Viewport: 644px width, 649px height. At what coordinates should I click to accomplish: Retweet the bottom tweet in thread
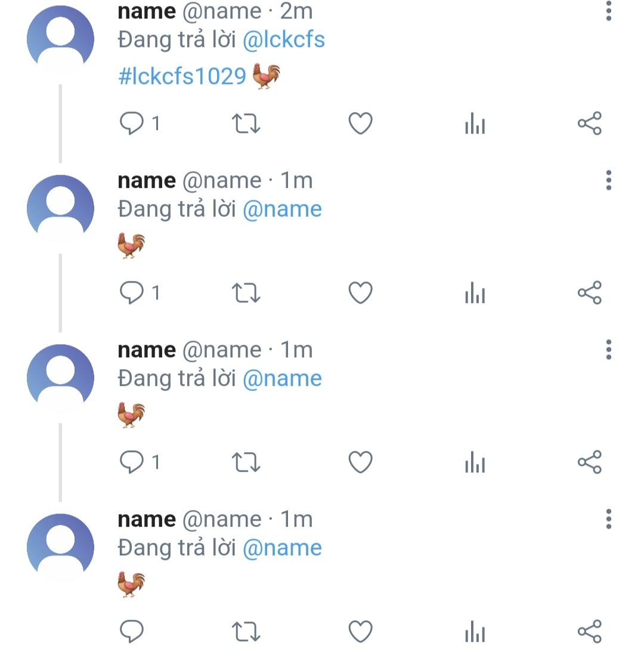(x=246, y=631)
